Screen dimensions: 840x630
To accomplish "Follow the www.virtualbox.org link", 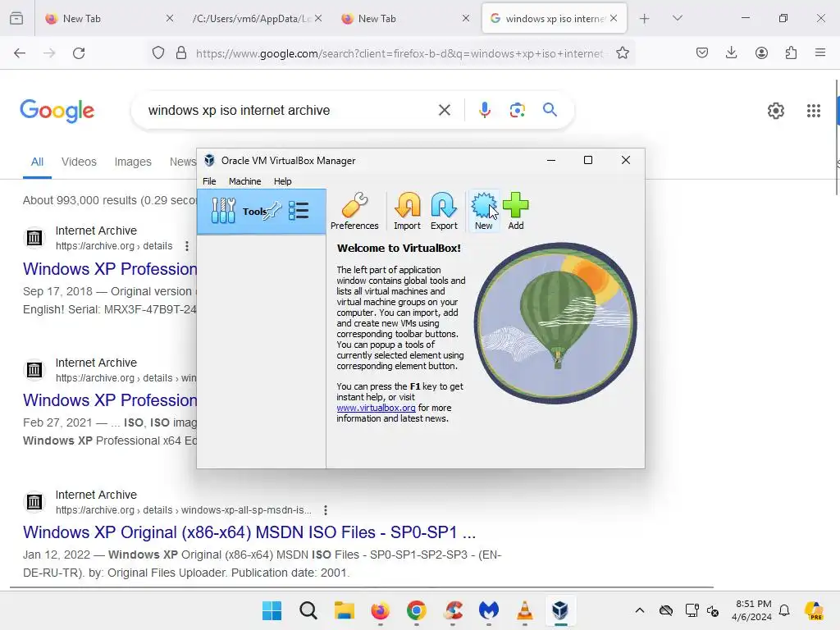I will [x=376, y=408].
